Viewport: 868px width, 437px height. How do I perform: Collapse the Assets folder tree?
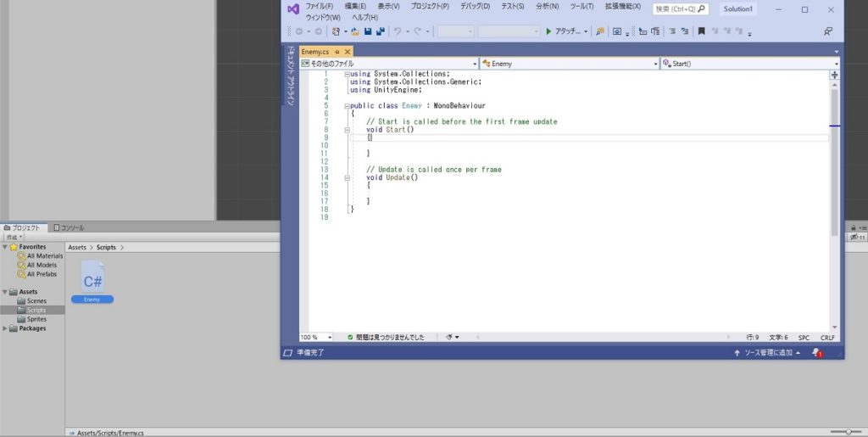[x=5, y=292]
